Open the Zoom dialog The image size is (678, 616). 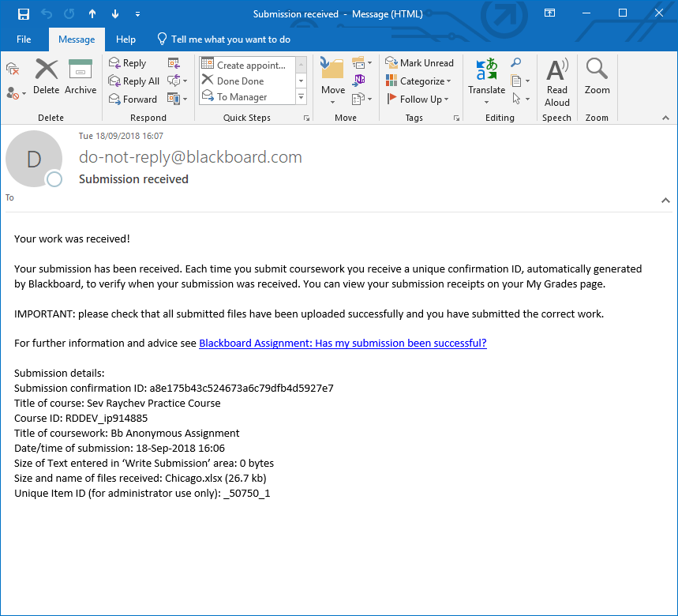pos(597,77)
